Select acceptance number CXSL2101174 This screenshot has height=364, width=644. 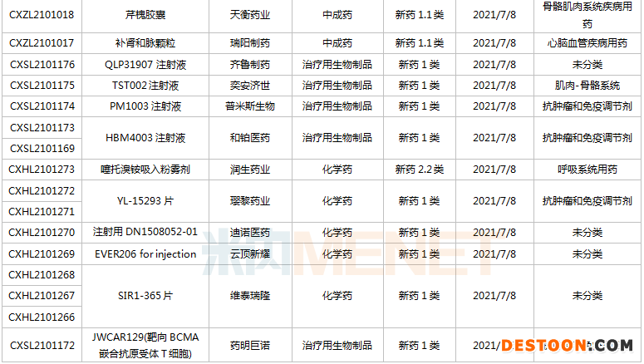pyautogui.click(x=42, y=106)
